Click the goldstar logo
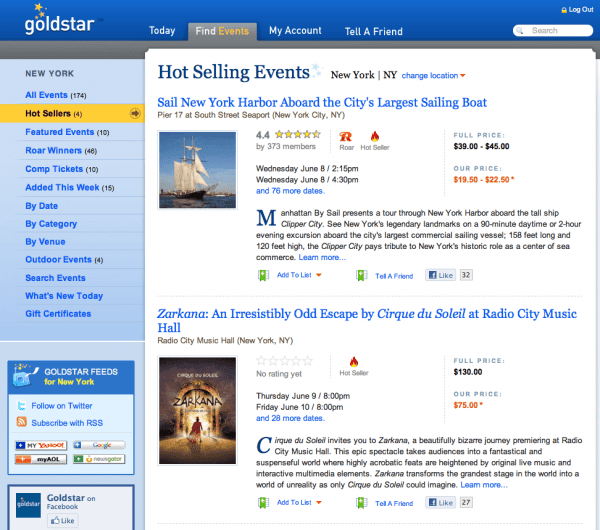 pyautogui.click(x=60, y=19)
